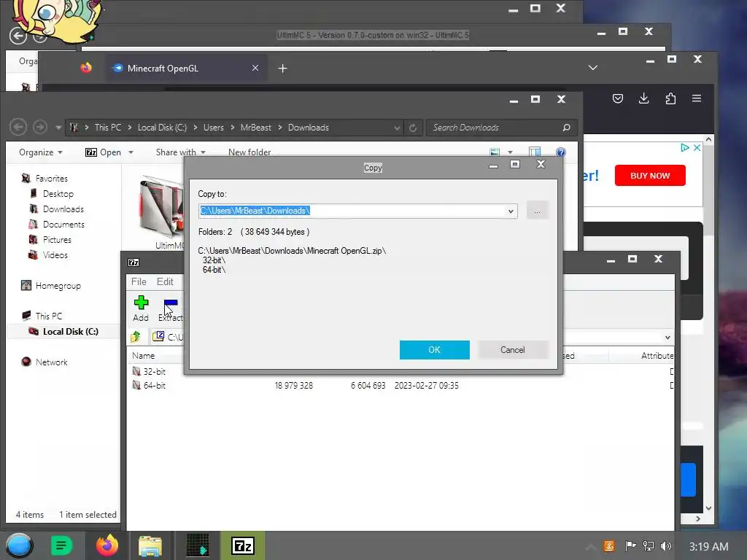The width and height of the screenshot is (747, 560).
Task: Open Firefox downloads panel
Action: click(x=643, y=98)
